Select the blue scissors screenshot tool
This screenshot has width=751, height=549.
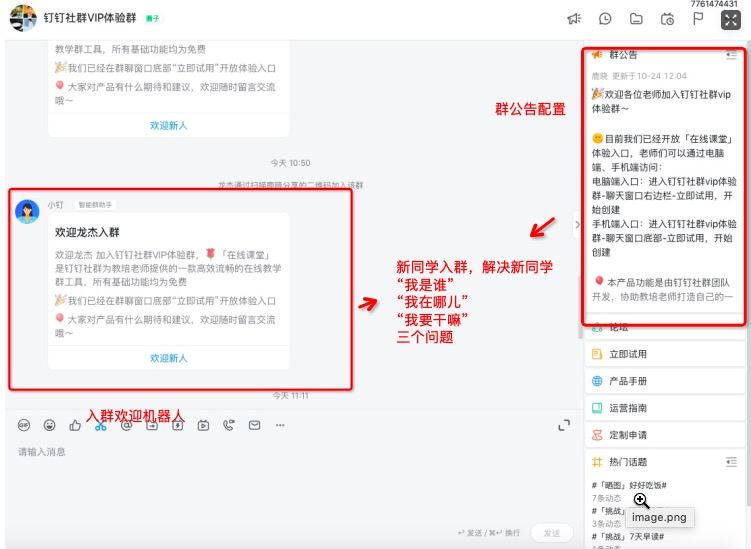[x=101, y=425]
